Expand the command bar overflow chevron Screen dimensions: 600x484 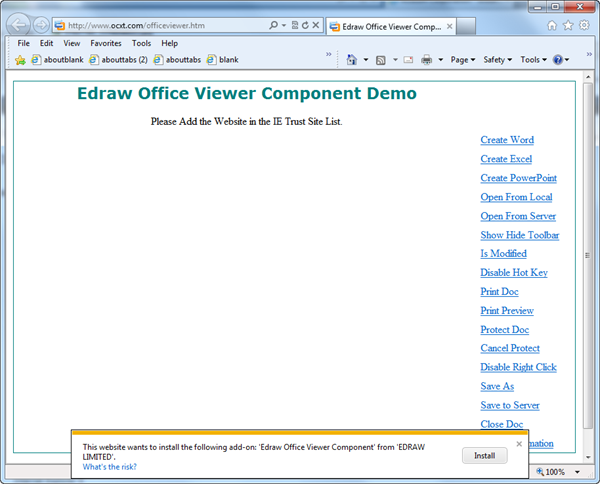(x=589, y=54)
